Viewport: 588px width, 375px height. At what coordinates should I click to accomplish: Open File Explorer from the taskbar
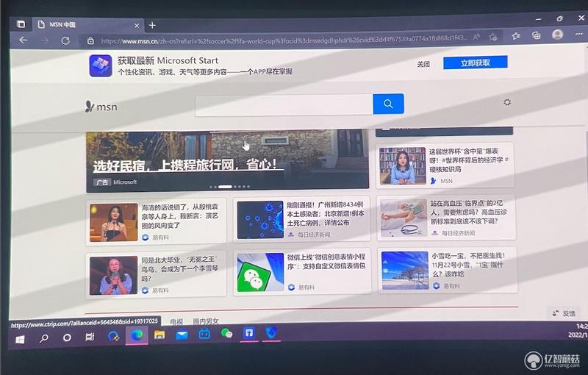pos(159,335)
